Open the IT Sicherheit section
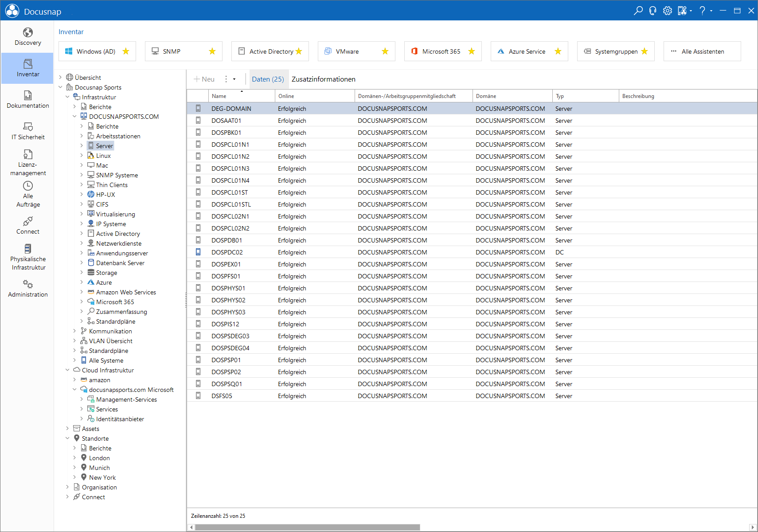 (27, 131)
